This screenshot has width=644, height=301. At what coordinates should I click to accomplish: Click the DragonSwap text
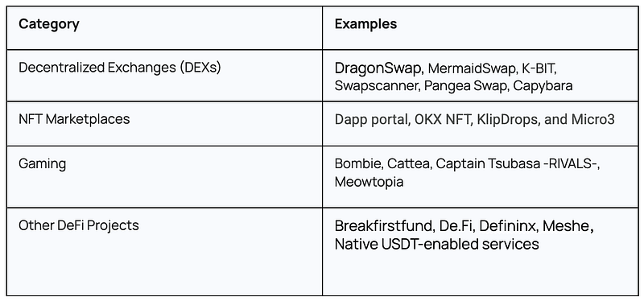[379, 68]
